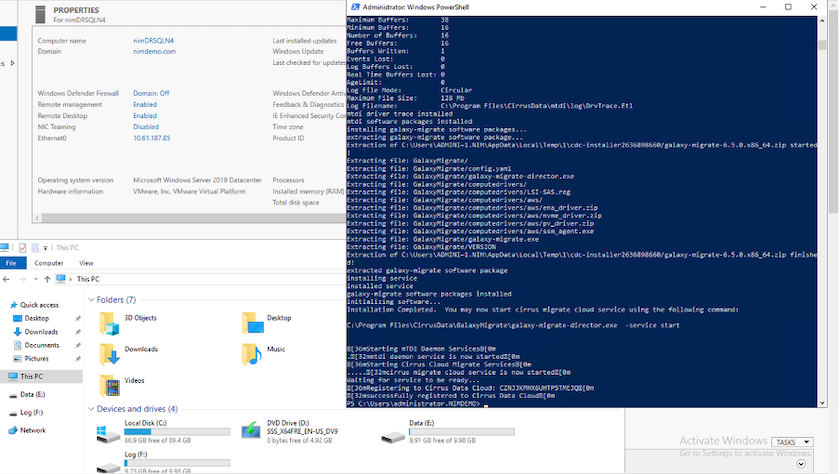Open DVD Drive (D:) icon
840x474 pixels.
pos(252,433)
